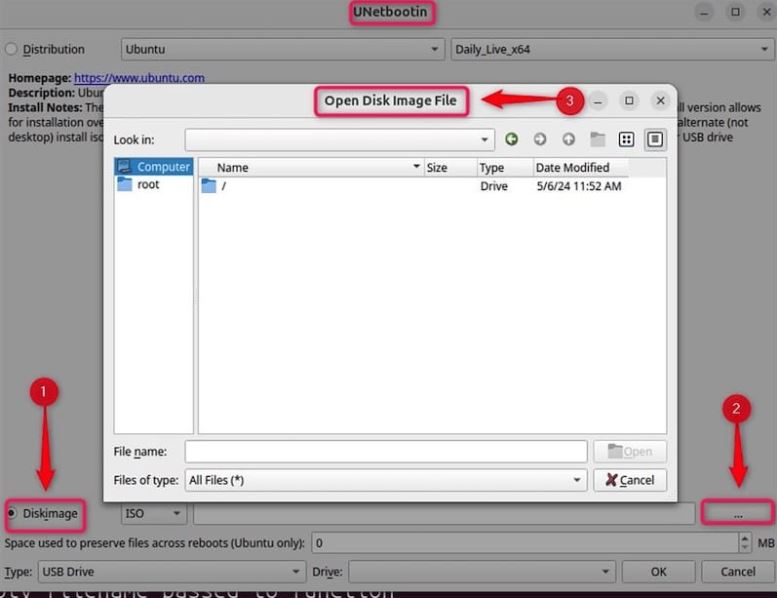Screen dimensions: 777x598
Task: Open the Daily_Live_x64 version dropdown
Action: click(612, 49)
